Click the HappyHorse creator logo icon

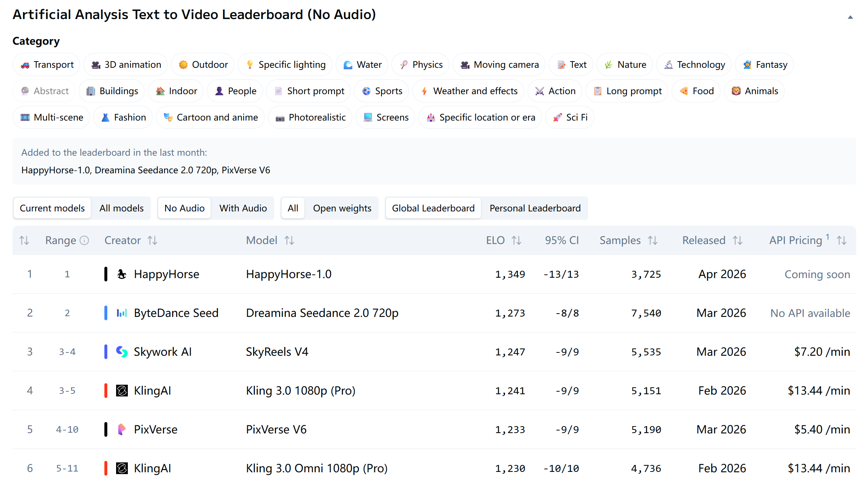pyautogui.click(x=122, y=274)
